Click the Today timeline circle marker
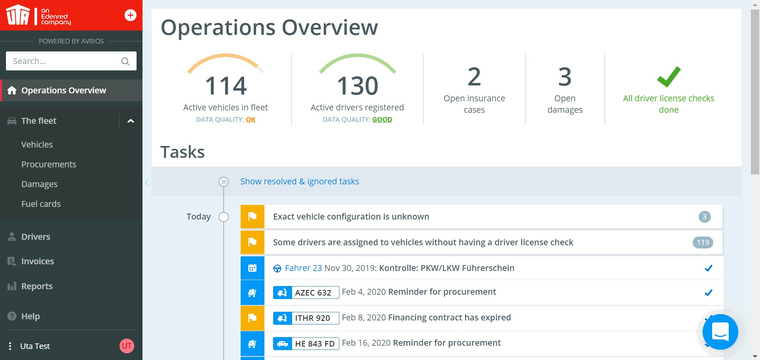The image size is (760, 360). (x=223, y=217)
